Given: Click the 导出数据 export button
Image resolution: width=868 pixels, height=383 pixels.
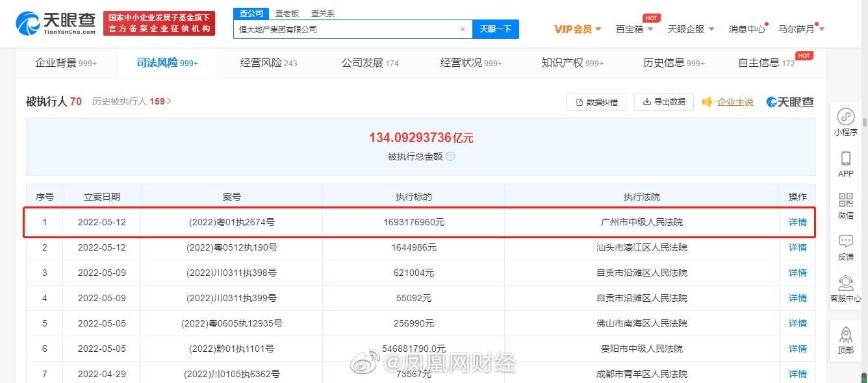Looking at the screenshot, I should [663, 102].
